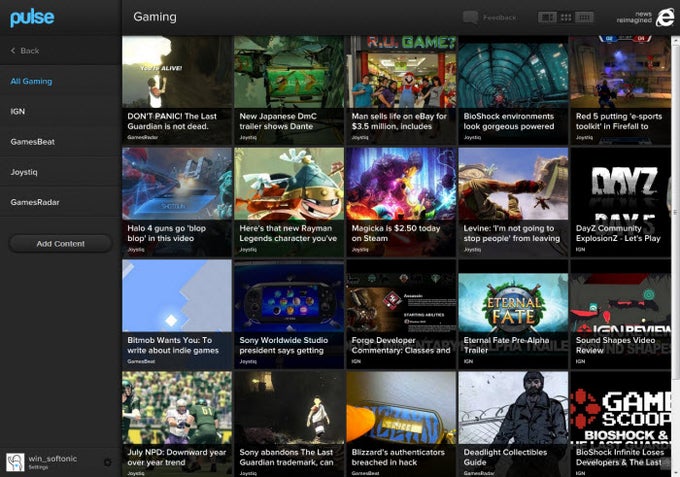The image size is (680, 477).
Task: Open Halo 4 guns 'blop blop' article
Action: (x=177, y=202)
